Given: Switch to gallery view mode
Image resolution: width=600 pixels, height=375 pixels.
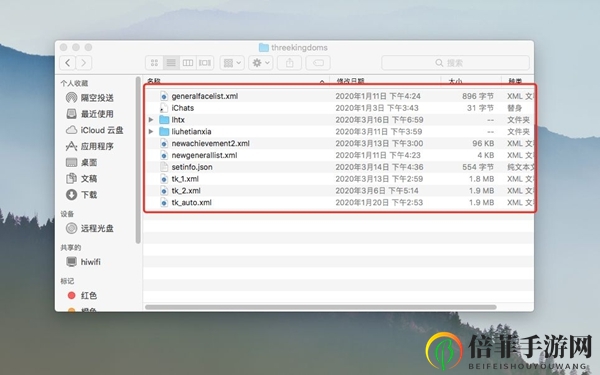Looking at the screenshot, I should click(205, 63).
